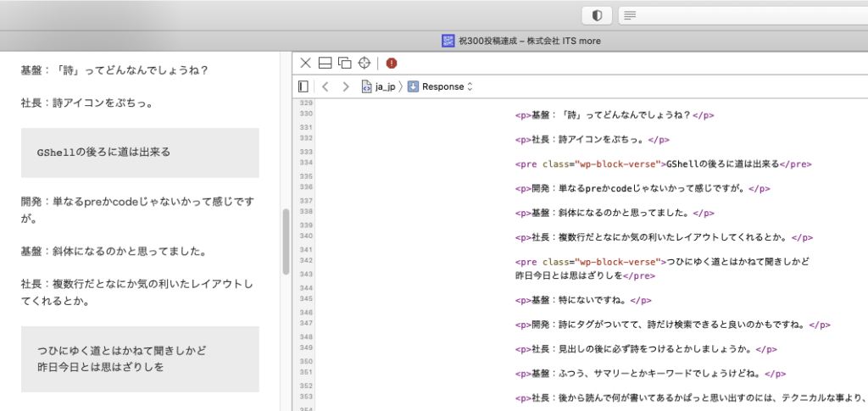Go forward in inspector history
Viewport: 868px width, 411px height.
345,86
